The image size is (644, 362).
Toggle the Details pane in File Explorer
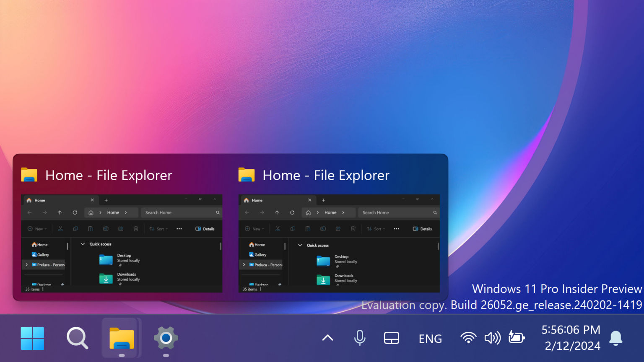pos(205,229)
